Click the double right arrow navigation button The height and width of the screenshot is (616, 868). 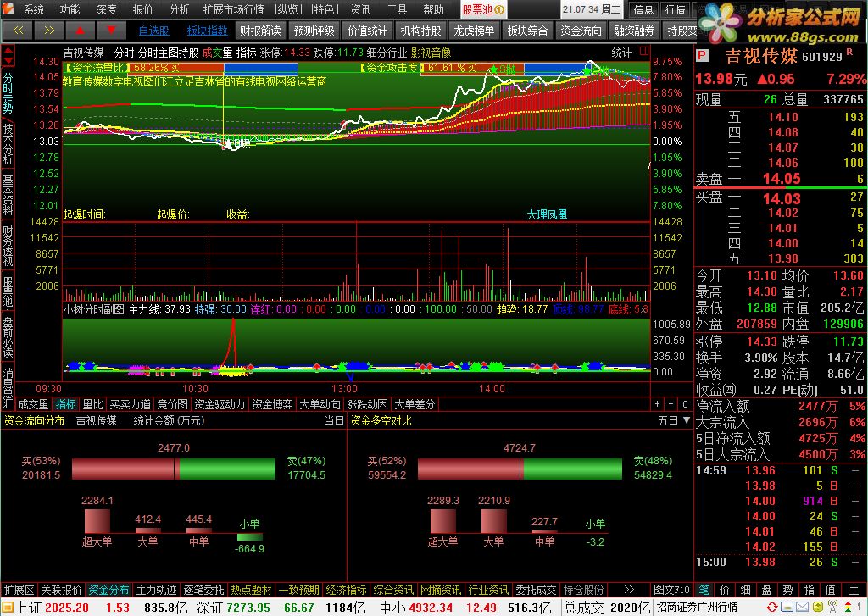[x=49, y=31]
